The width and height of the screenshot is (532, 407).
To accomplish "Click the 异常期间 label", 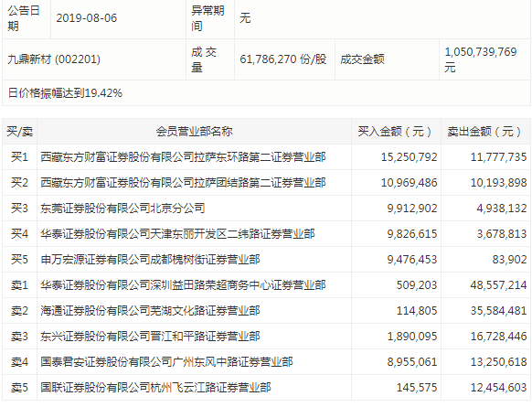I will click(207, 18).
